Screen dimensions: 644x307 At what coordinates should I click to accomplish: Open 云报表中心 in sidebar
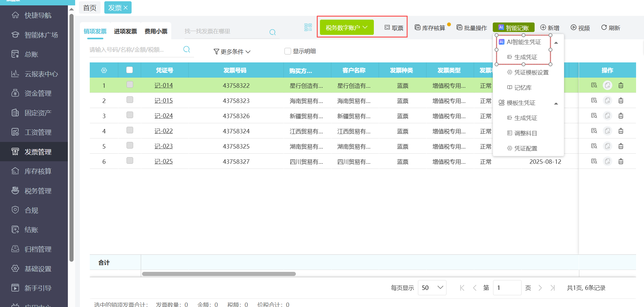point(34,74)
